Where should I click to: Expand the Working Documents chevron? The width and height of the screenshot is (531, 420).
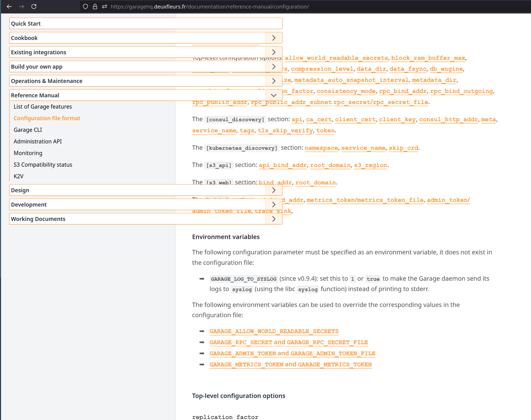(x=274, y=219)
